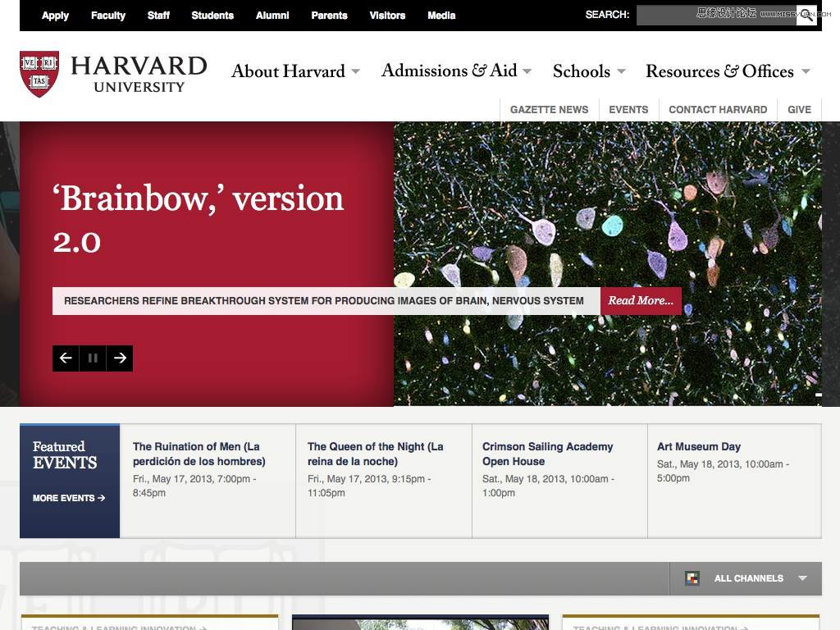Open the Visitors link
Screen dimensions: 840x630
click(387, 16)
